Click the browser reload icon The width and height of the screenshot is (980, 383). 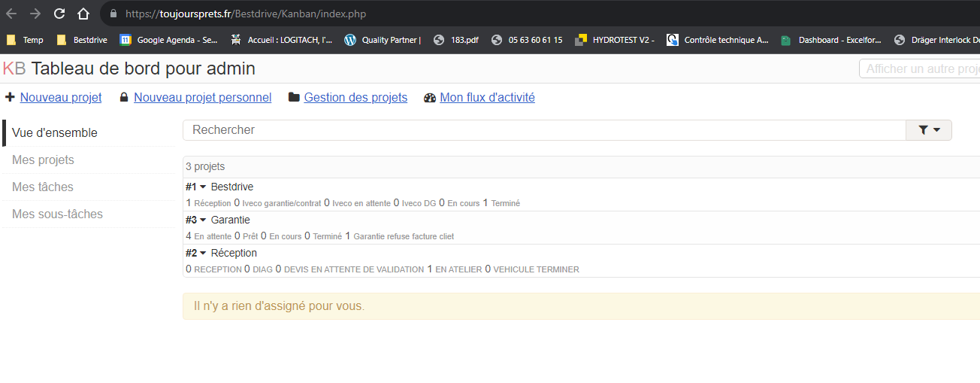[59, 14]
